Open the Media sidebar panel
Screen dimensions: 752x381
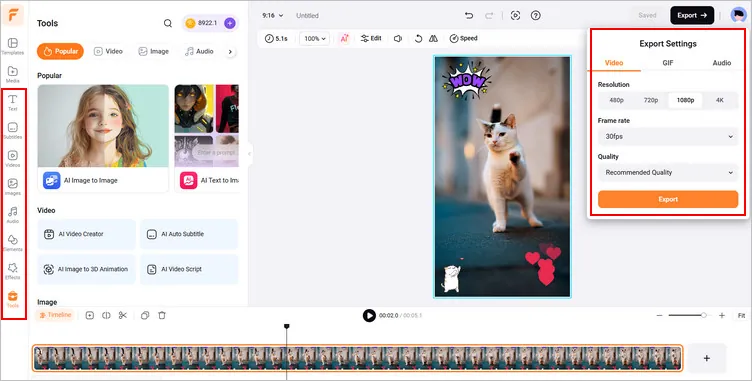[13, 74]
